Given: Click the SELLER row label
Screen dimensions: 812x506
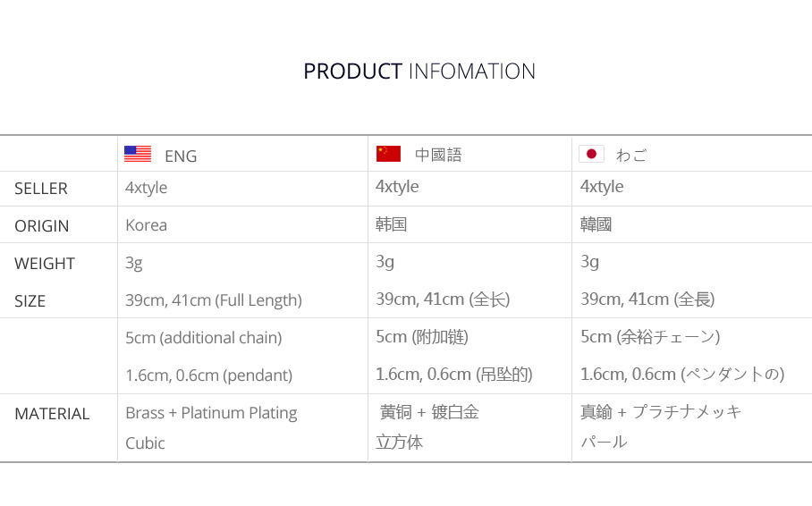Looking at the screenshot, I should point(41,189).
